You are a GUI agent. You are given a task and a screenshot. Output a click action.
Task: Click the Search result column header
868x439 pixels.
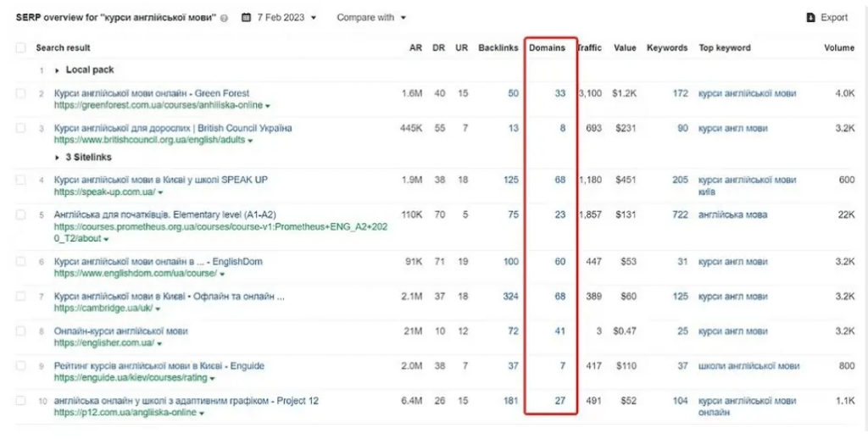click(x=63, y=47)
